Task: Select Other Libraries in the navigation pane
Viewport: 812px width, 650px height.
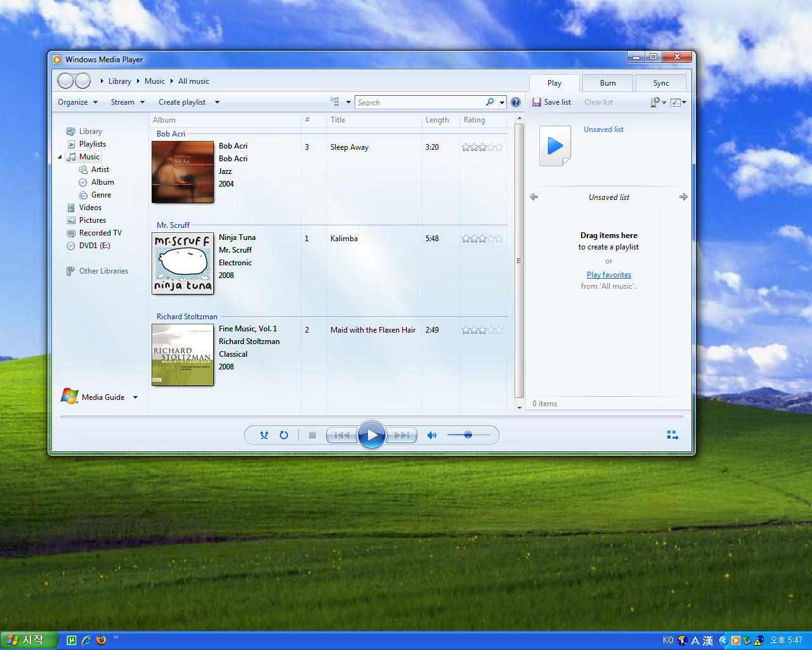Action: tap(97, 271)
